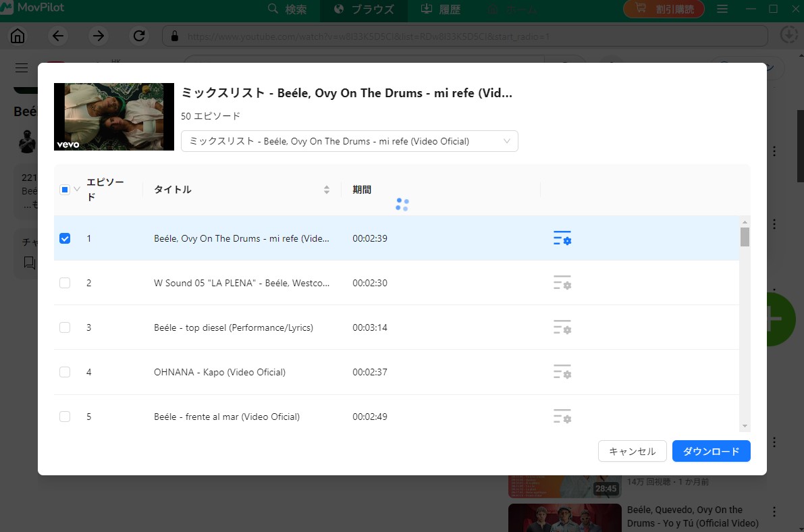804x532 pixels.
Task: Open settings icon for frente al mar row
Action: [562, 417]
